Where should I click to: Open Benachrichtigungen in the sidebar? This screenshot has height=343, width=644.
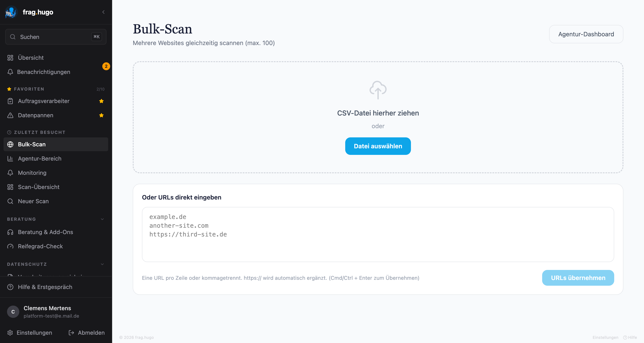56,72
